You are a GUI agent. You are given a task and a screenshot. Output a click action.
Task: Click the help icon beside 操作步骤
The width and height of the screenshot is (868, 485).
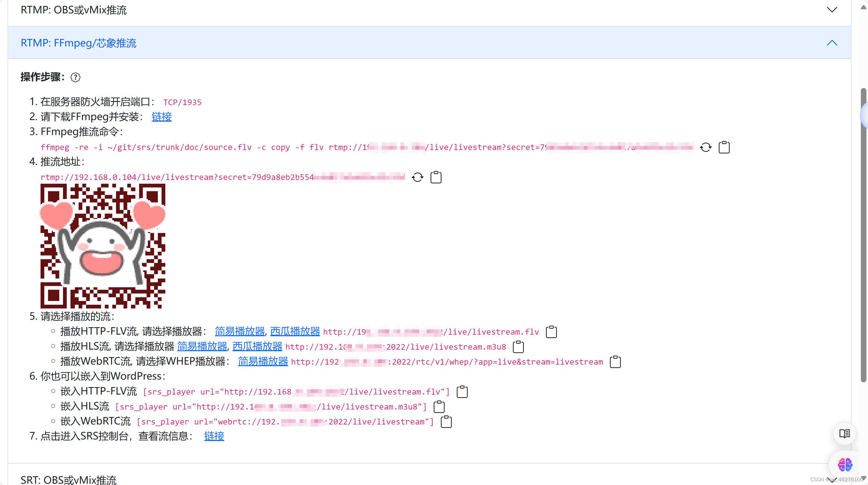(75, 77)
